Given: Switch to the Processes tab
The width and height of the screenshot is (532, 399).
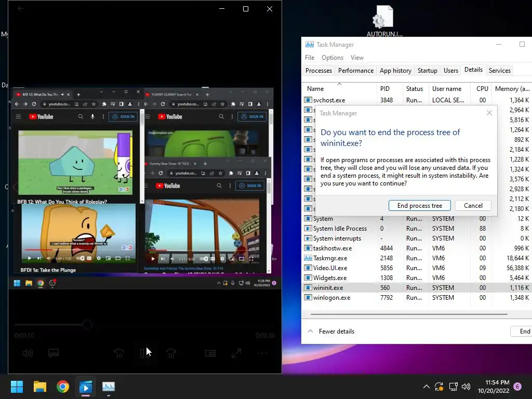Looking at the screenshot, I should (x=318, y=71).
